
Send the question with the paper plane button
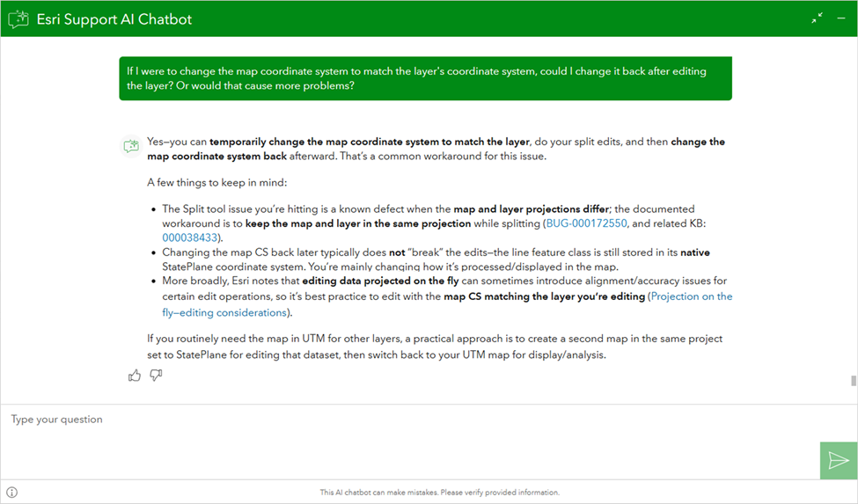pos(839,460)
